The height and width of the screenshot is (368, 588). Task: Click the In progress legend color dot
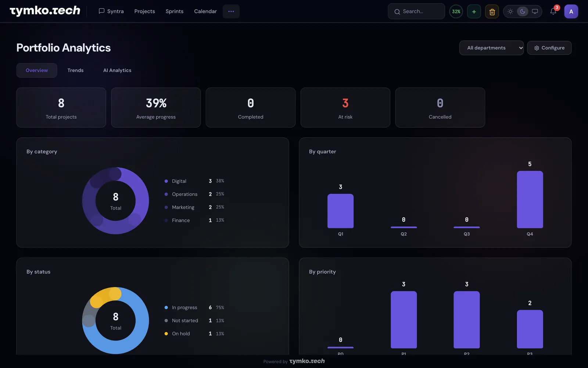pos(166,308)
